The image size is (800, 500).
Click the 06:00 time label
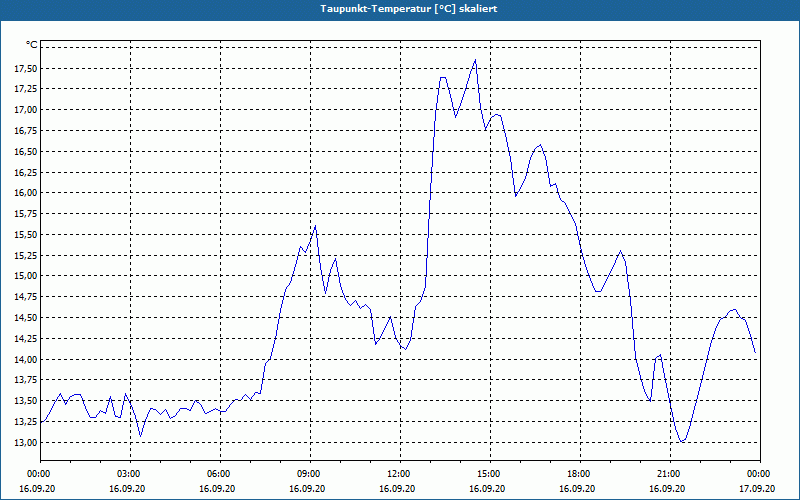point(218,474)
